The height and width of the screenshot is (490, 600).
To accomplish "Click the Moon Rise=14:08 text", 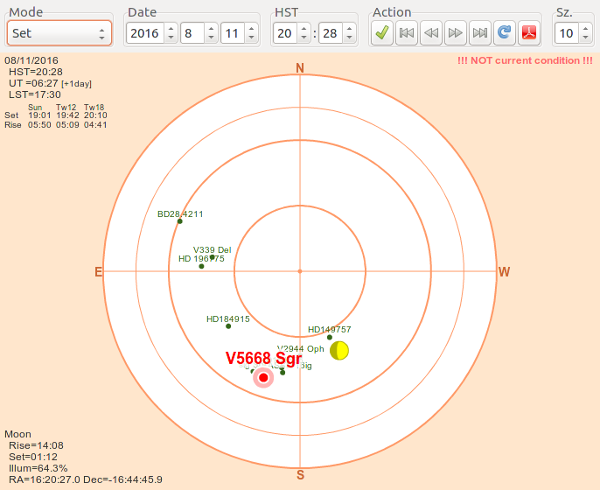I will tap(36, 445).
